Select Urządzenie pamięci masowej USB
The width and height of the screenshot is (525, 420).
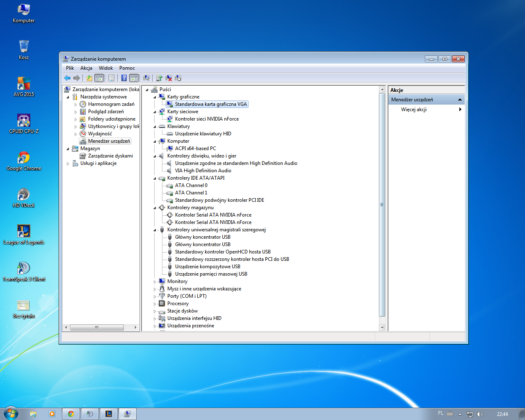pos(211,274)
